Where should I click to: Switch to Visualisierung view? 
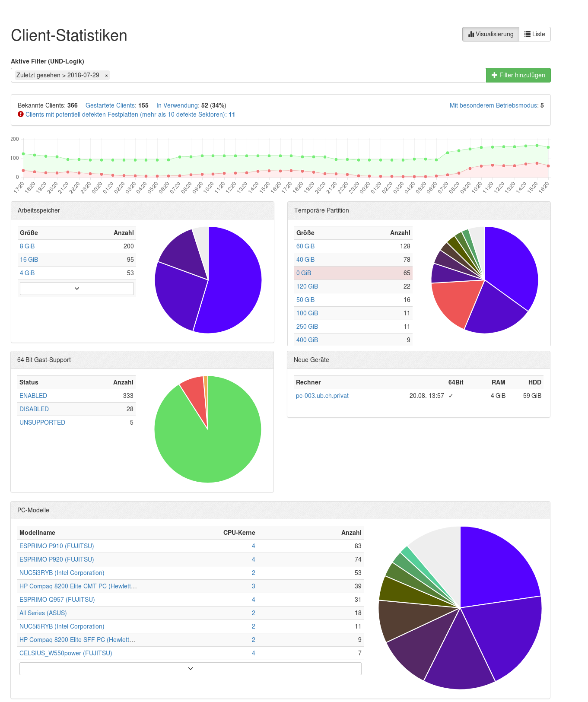[491, 34]
